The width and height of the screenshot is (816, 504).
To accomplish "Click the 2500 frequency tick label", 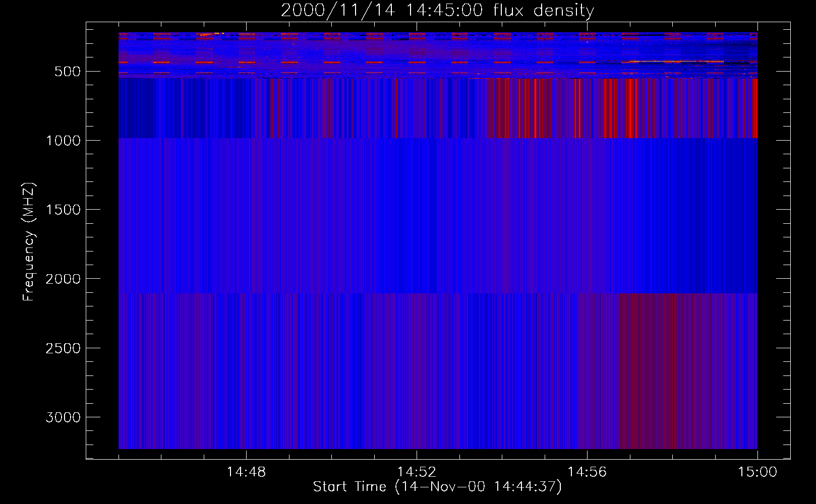I will 63,348.
